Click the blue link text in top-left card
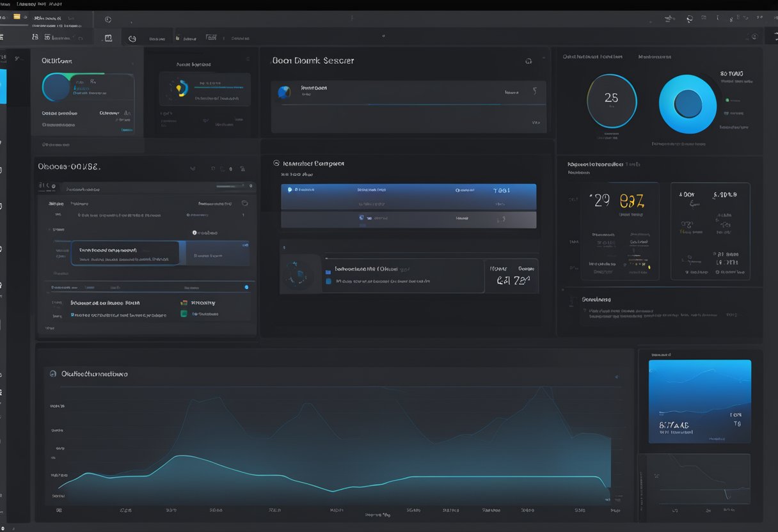Screen dimensions: 778x532 (126, 130)
